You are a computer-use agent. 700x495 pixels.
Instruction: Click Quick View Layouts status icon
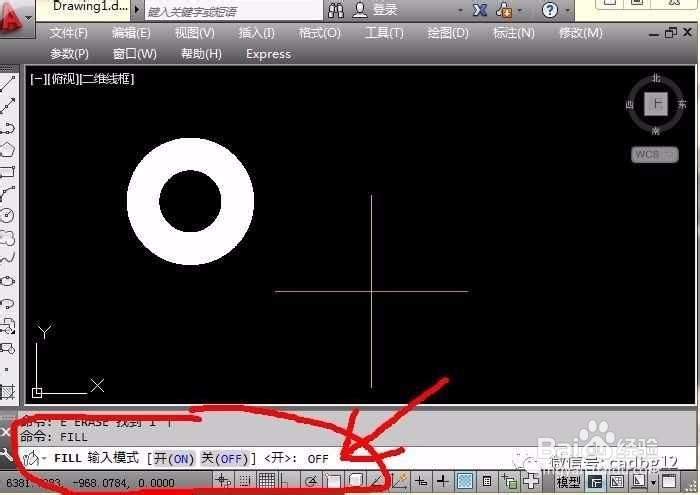pos(595,482)
